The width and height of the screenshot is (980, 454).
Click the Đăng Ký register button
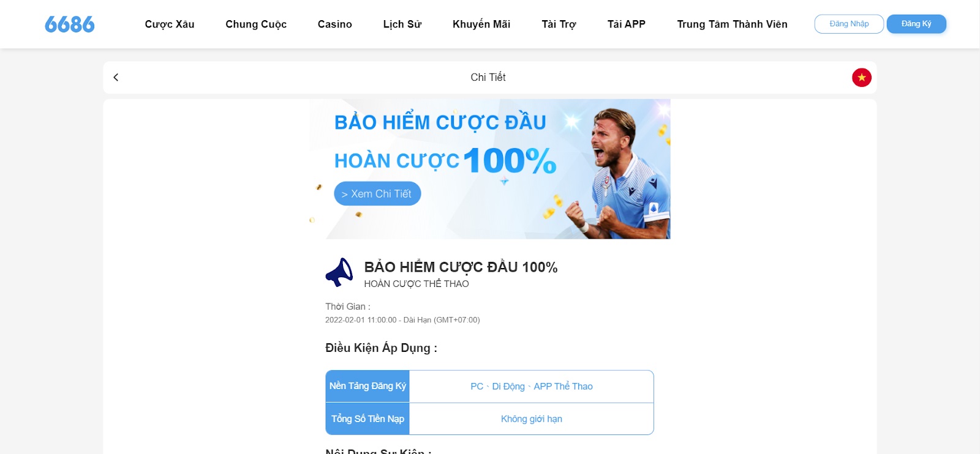point(916,24)
